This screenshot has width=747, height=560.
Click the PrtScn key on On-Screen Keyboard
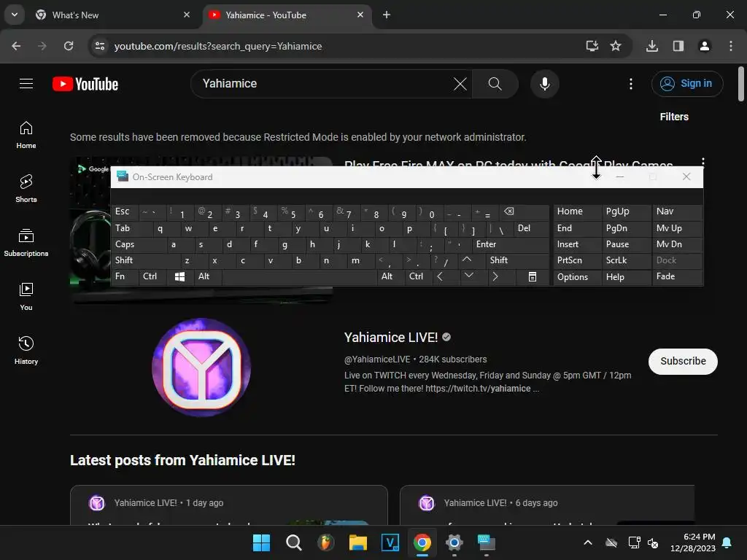(x=577, y=260)
